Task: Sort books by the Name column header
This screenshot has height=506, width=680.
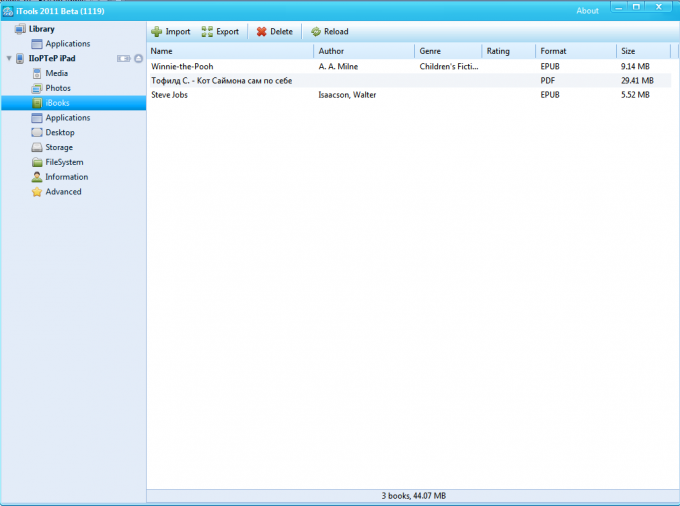Action: click(229, 51)
